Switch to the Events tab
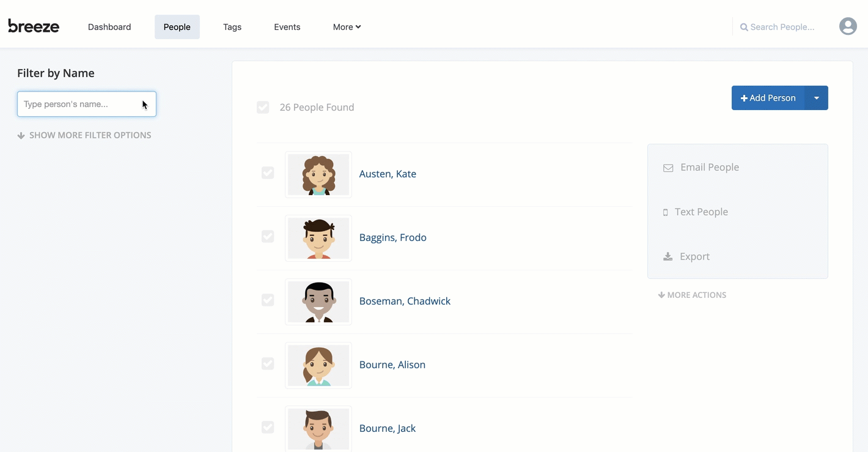Screen dimensions: 868x452 287,27
